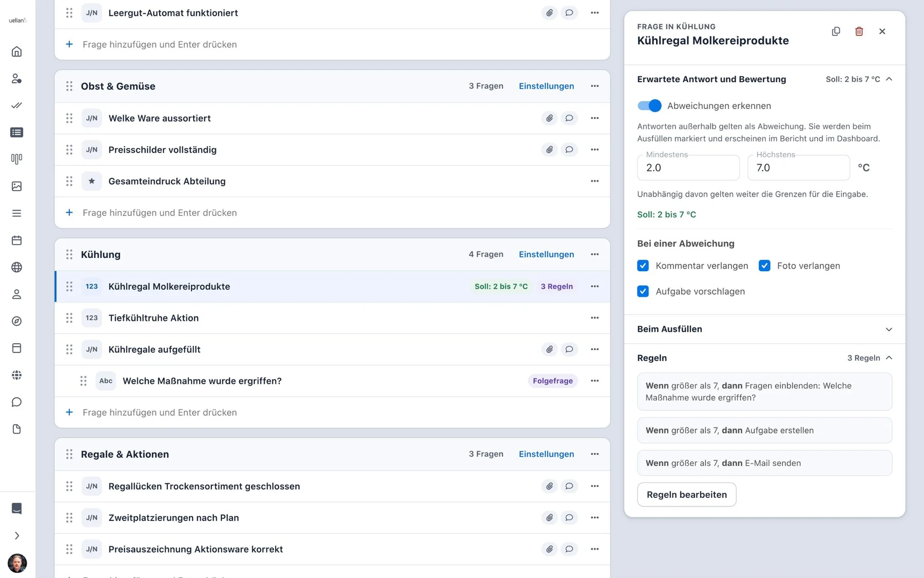Open the compass icon in the sidebar
Screen dimensions: 924x578
coord(16,321)
